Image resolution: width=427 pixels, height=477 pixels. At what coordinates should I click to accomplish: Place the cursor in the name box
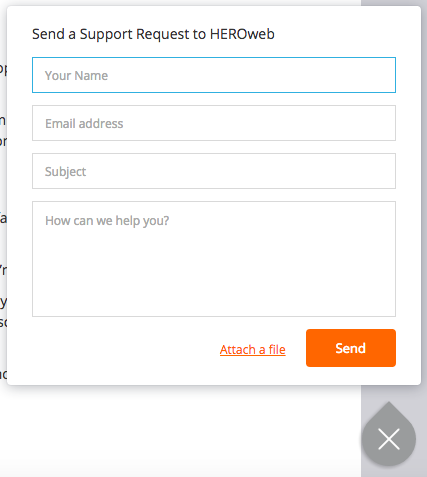point(214,75)
